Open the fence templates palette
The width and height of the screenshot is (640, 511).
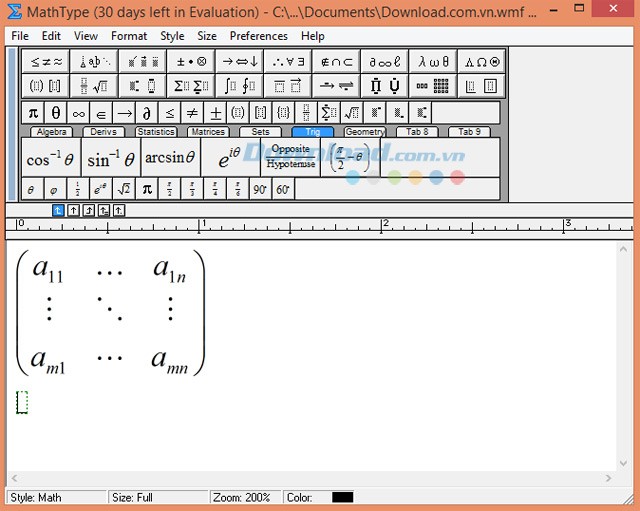click(x=45, y=86)
